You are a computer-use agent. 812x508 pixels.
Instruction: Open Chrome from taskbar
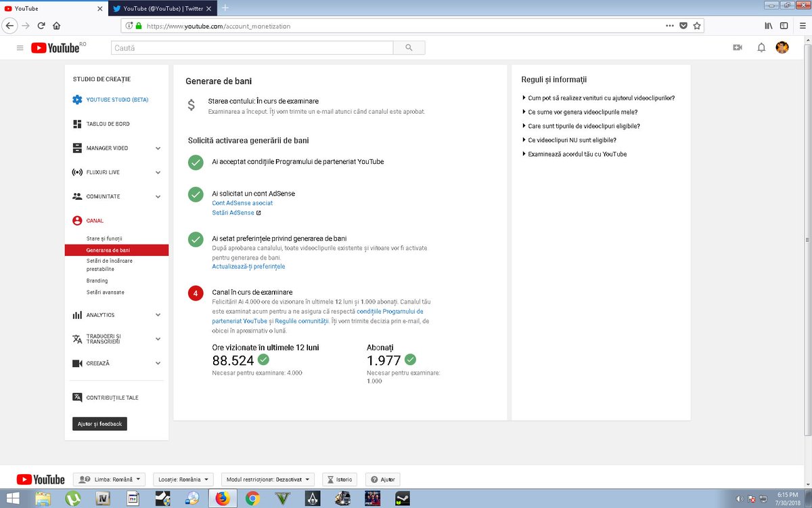point(252,499)
